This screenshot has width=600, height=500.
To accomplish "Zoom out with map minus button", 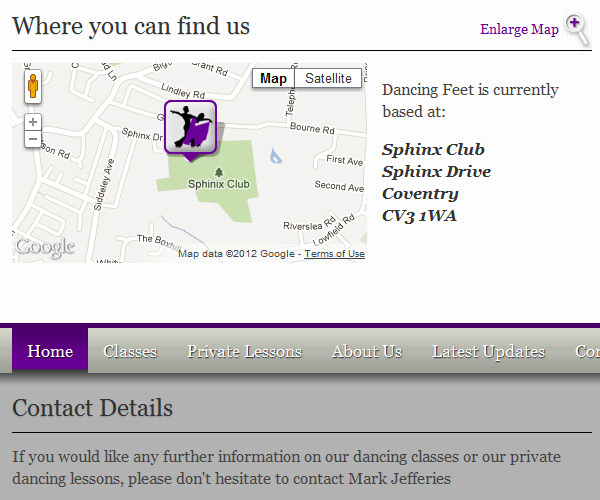I will (x=33, y=139).
